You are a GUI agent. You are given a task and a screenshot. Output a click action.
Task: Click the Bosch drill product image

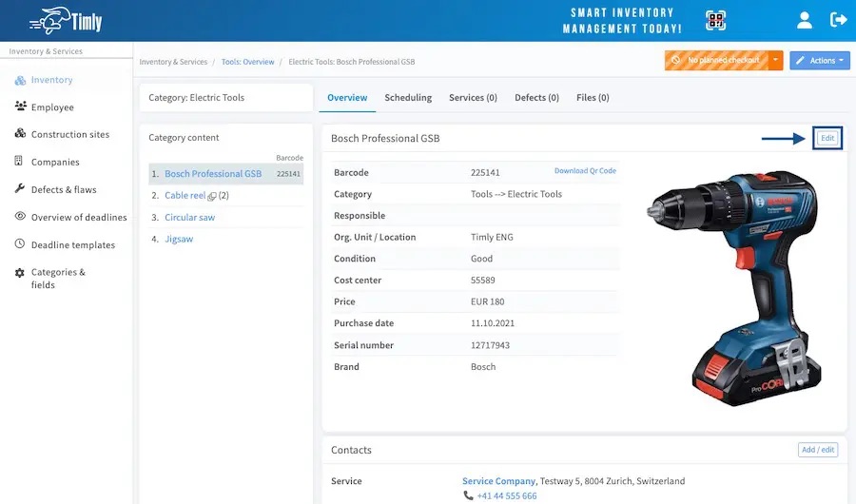click(735, 289)
